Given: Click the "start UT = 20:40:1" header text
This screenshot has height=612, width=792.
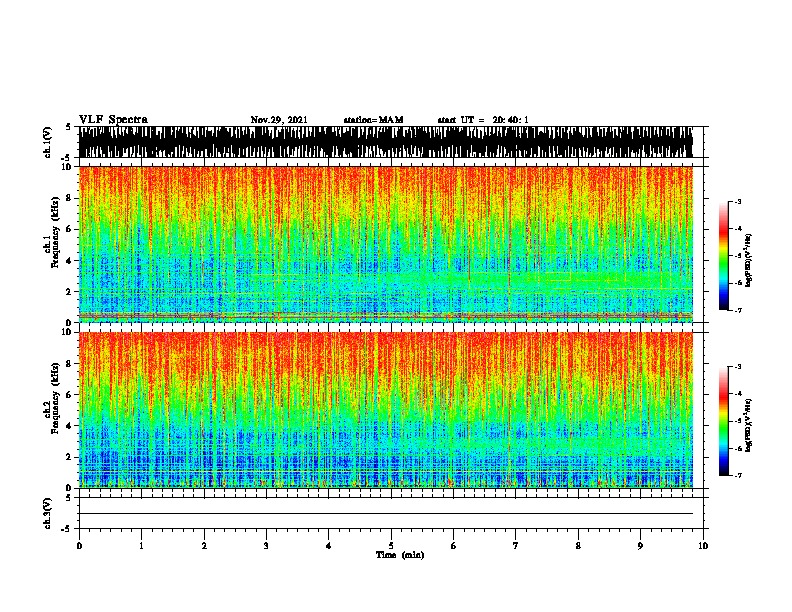Looking at the screenshot, I should (x=483, y=120).
